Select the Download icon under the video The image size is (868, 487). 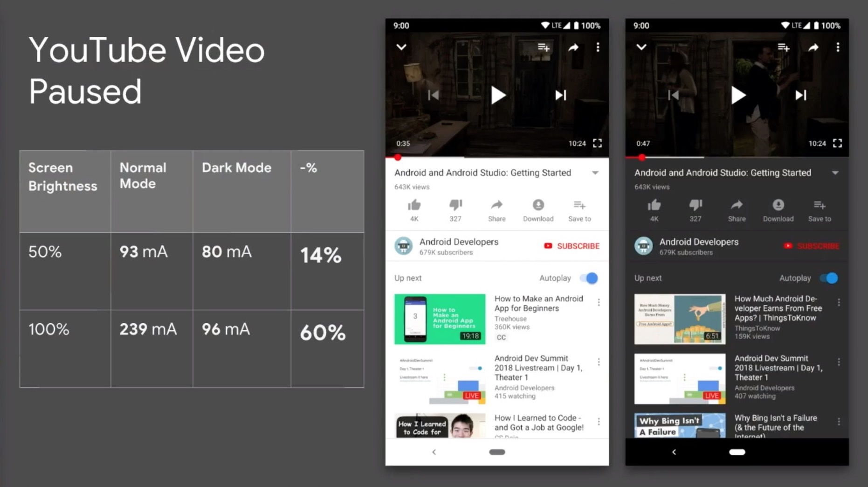(x=538, y=206)
